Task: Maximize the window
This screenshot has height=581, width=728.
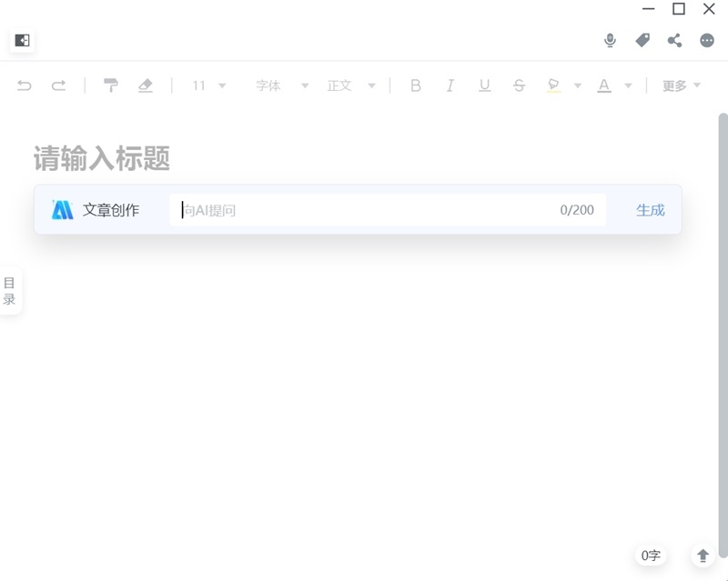Action: (x=679, y=9)
